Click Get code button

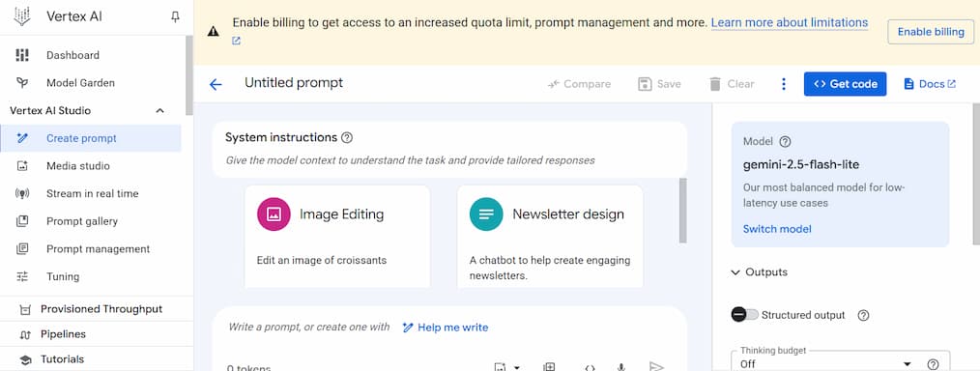pos(845,84)
